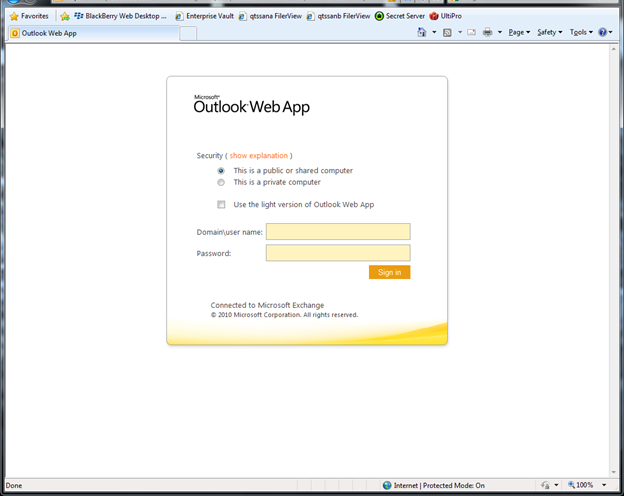Image resolution: width=625 pixels, height=497 pixels.
Task: Select This is a private computer
Action: click(221, 183)
